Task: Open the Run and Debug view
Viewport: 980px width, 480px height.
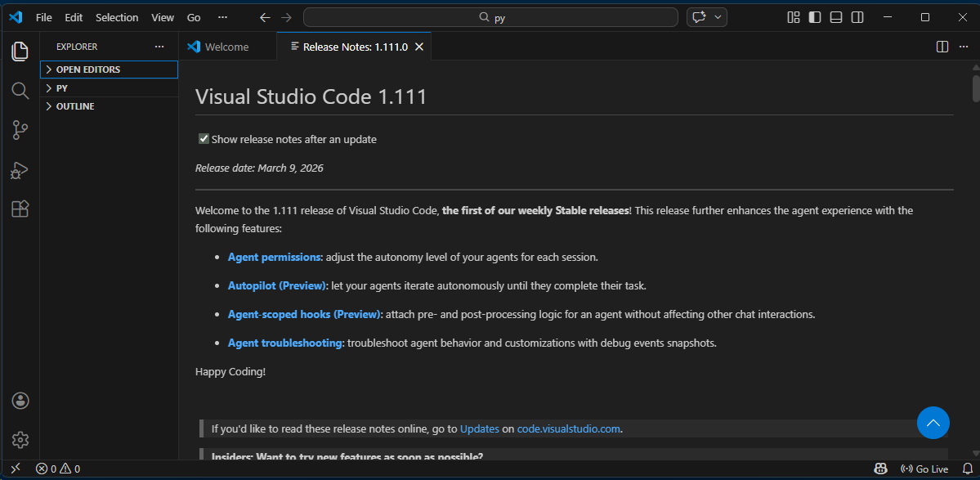Action: tap(20, 169)
